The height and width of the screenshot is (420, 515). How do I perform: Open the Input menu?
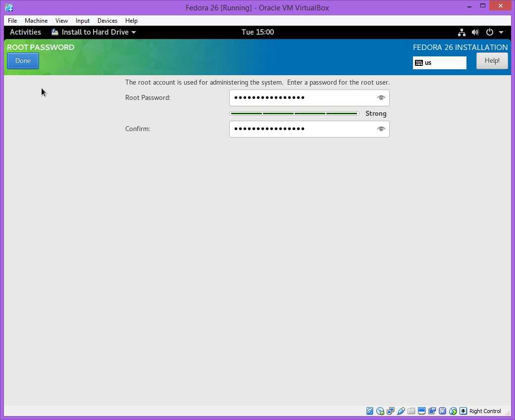82,21
